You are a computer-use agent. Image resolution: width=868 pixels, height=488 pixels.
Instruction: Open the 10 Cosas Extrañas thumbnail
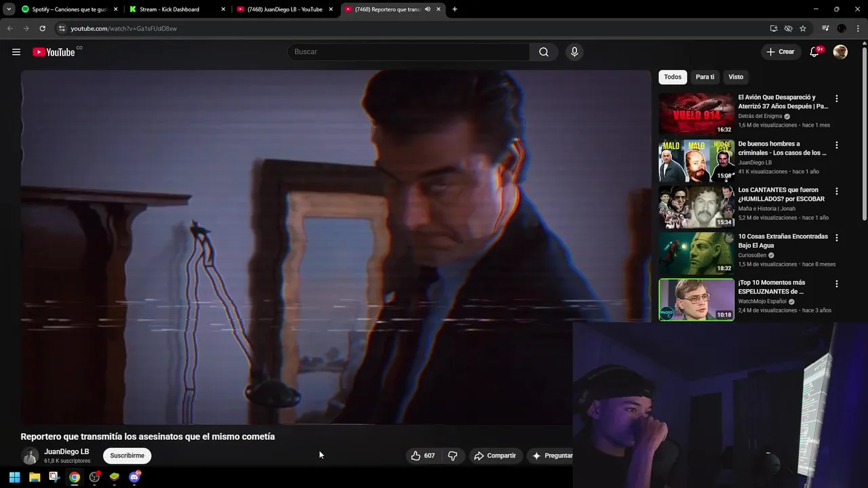pyautogui.click(x=696, y=253)
